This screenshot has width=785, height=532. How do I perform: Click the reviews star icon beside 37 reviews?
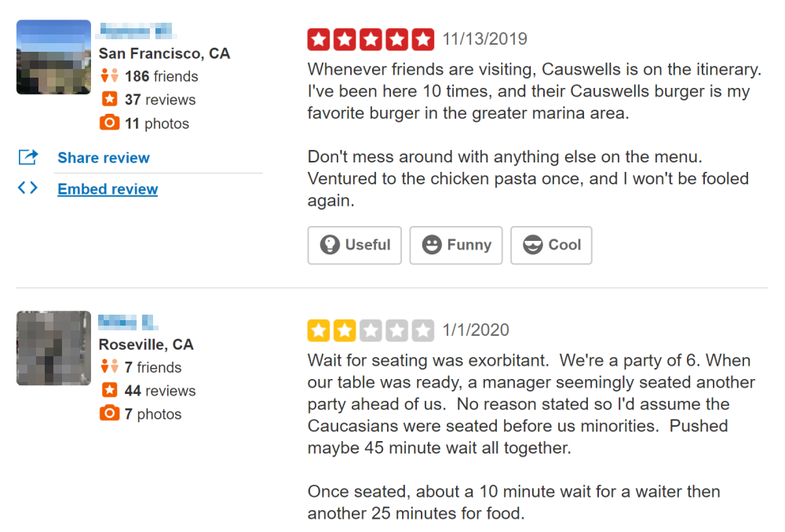tap(110, 99)
